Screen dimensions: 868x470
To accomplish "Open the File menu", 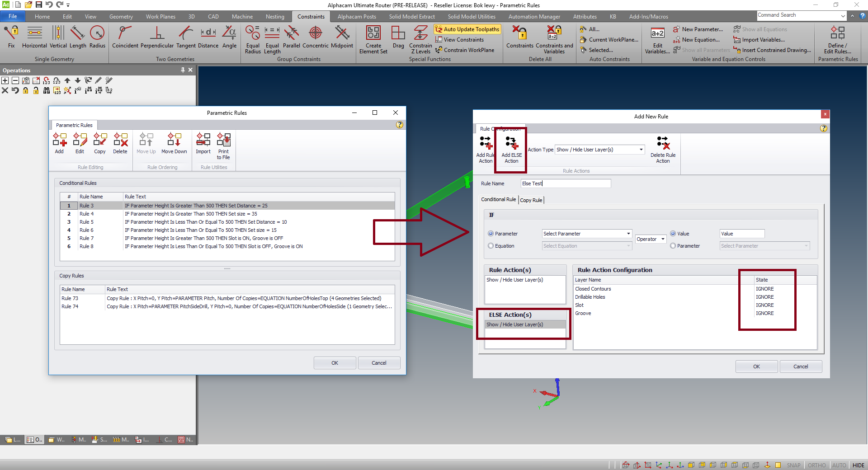I will [13, 16].
